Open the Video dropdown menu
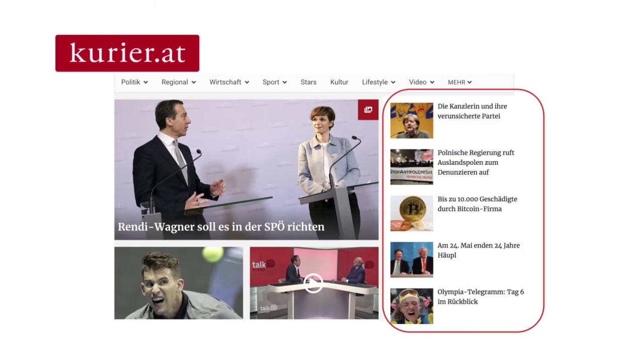 [421, 82]
